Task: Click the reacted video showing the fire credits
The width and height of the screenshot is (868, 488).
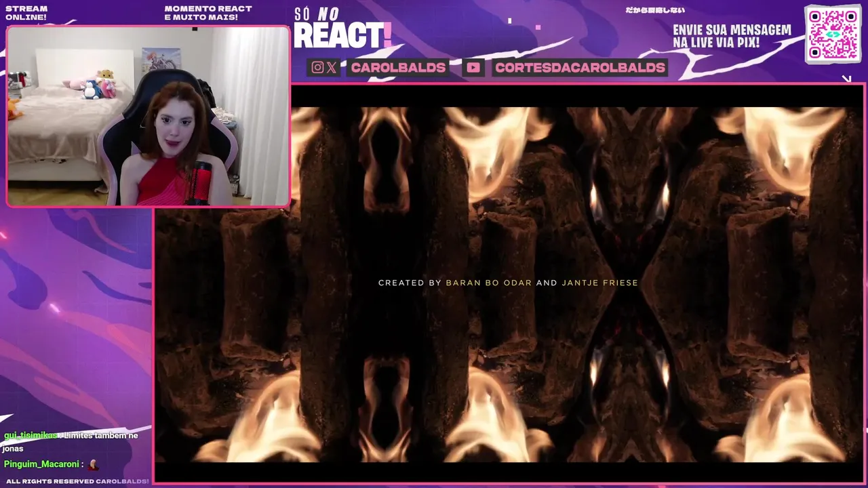Action: (x=509, y=285)
